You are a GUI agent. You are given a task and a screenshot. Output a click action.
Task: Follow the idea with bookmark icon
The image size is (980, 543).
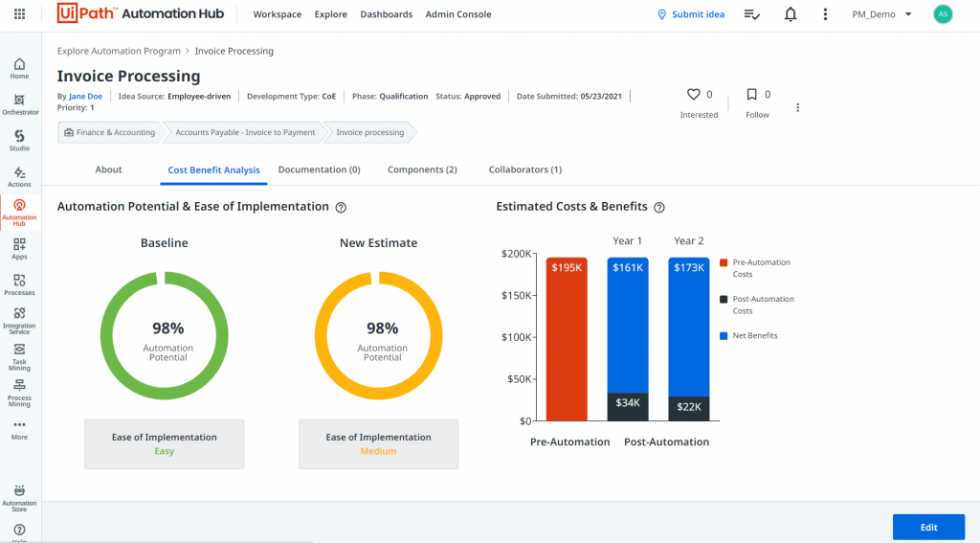[x=752, y=95]
